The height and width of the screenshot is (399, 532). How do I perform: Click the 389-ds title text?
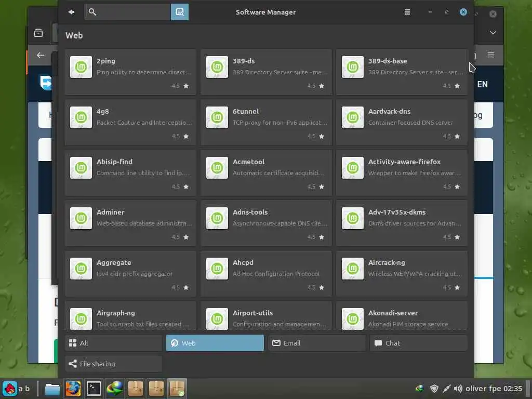pos(244,61)
